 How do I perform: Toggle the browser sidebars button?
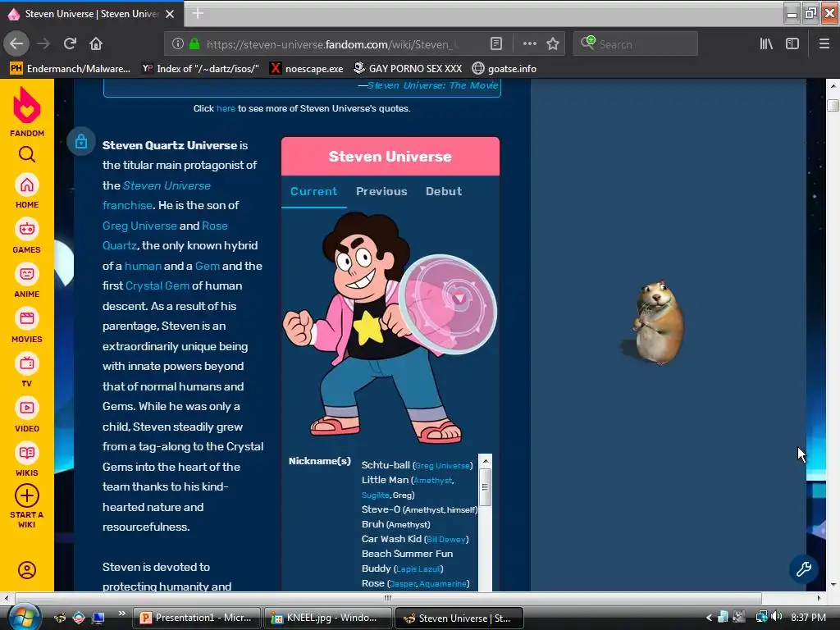(x=792, y=44)
